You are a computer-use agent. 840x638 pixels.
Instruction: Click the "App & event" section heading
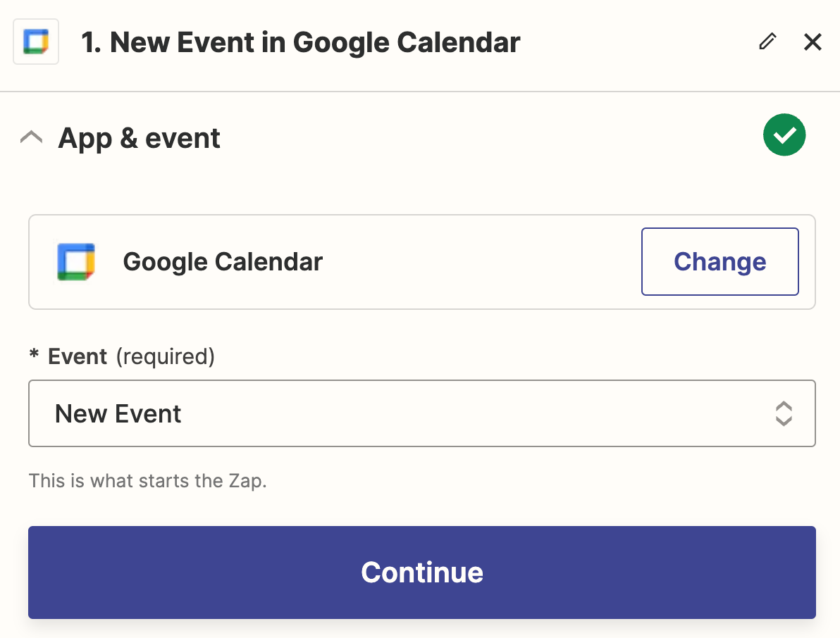pos(139,138)
